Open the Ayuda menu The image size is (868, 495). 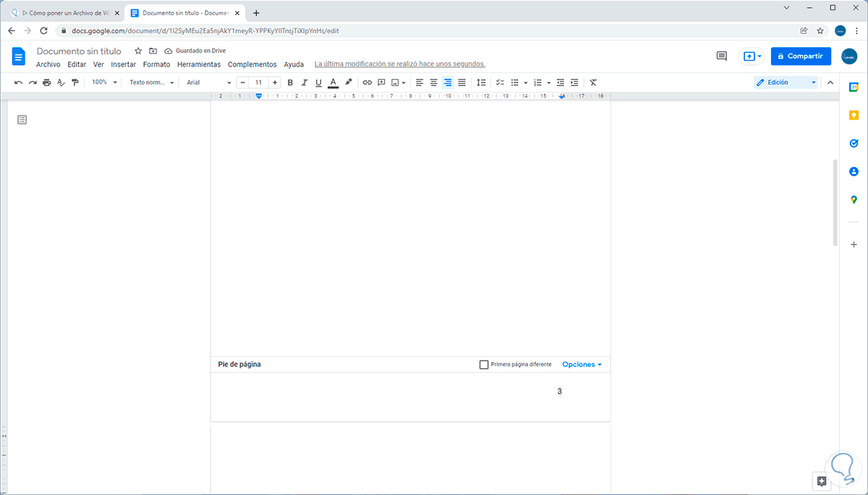tap(294, 64)
